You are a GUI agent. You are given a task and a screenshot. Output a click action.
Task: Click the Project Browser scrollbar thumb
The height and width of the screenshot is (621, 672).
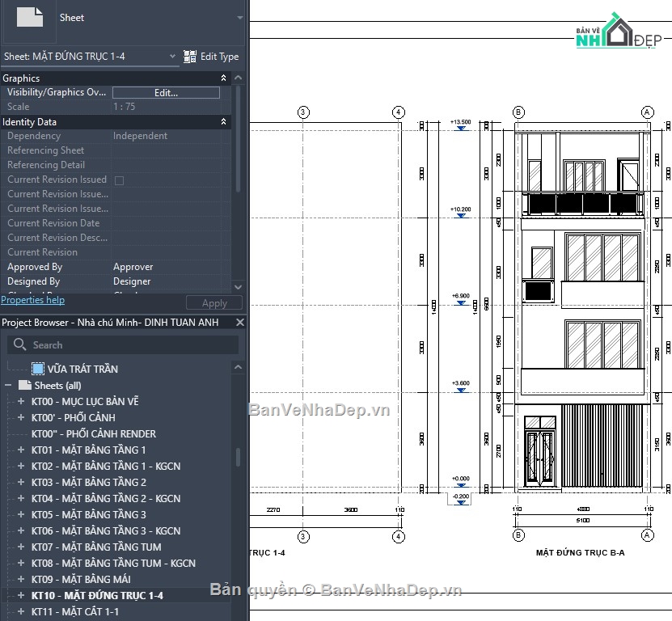[239, 457]
